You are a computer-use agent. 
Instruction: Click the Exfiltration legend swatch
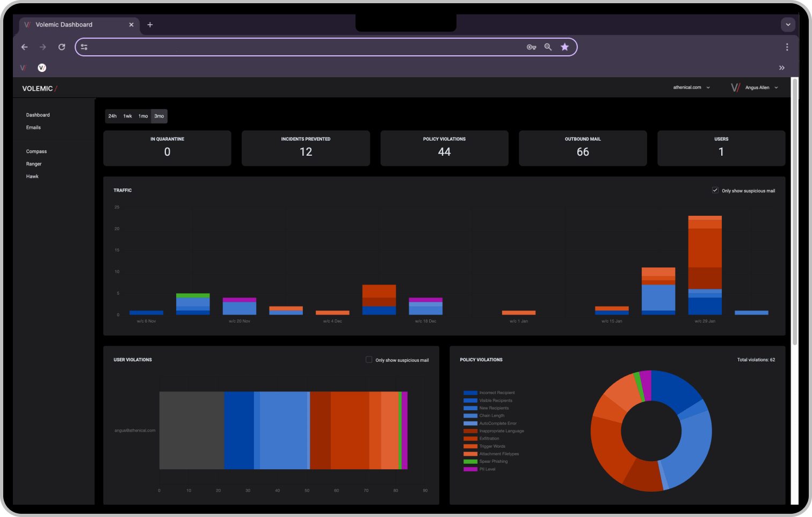[x=470, y=439]
